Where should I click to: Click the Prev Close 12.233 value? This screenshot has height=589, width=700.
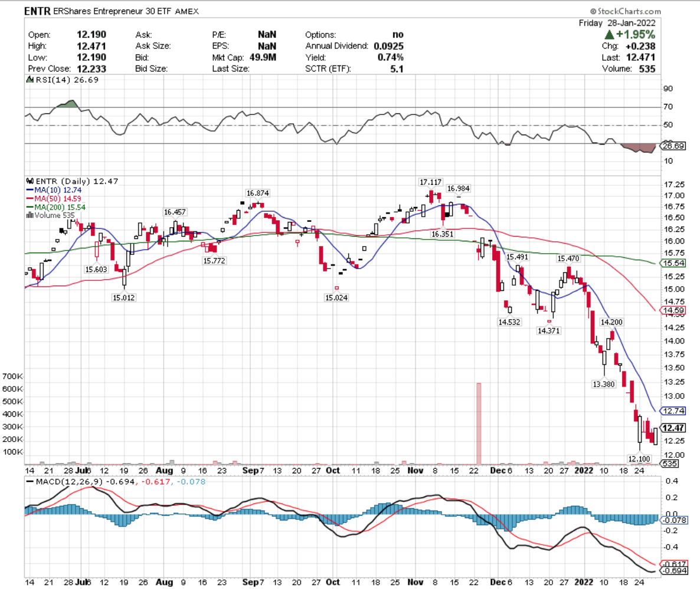pos(91,69)
